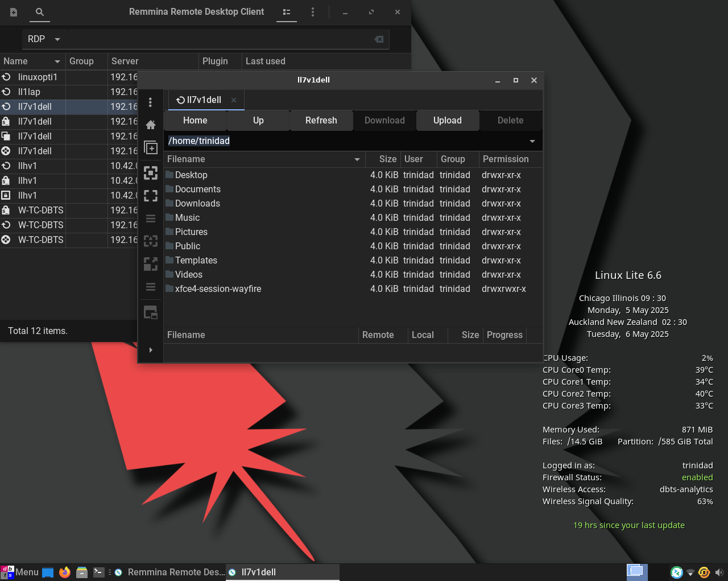
Task: Close the ll7v1dell tab with its x
Action: [234, 100]
